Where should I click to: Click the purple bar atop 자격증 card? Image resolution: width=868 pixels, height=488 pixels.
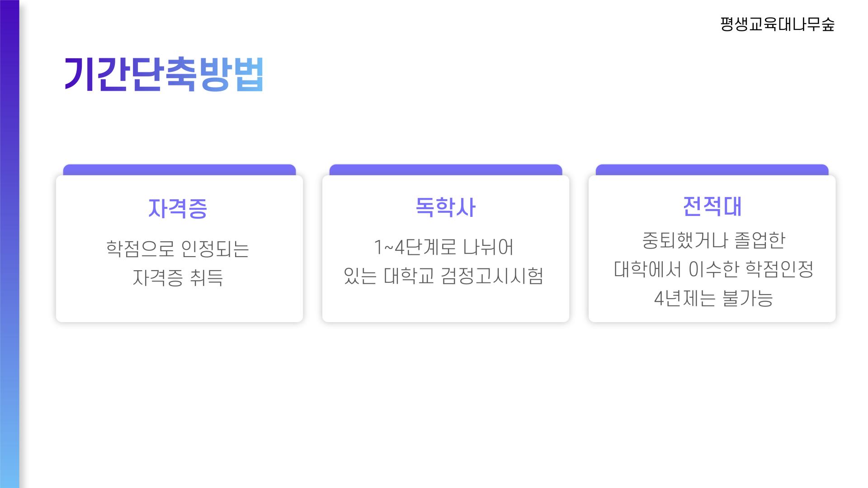point(179,170)
